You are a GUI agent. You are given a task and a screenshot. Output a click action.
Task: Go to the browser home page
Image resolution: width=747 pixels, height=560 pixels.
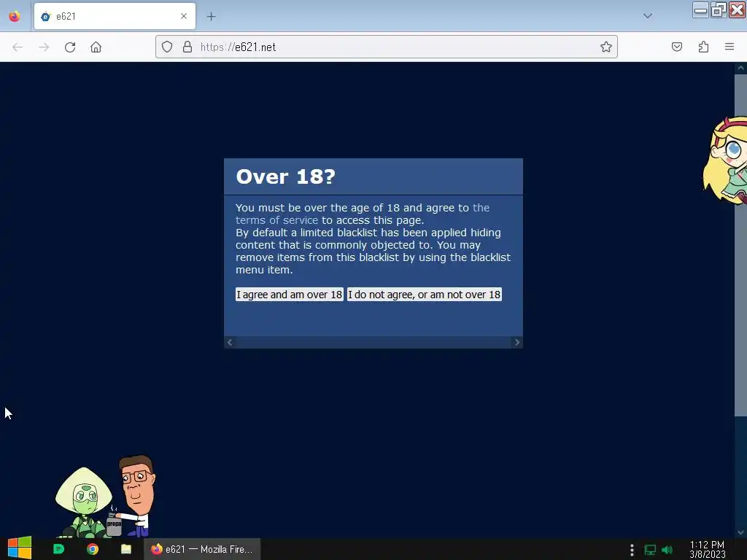pos(96,47)
